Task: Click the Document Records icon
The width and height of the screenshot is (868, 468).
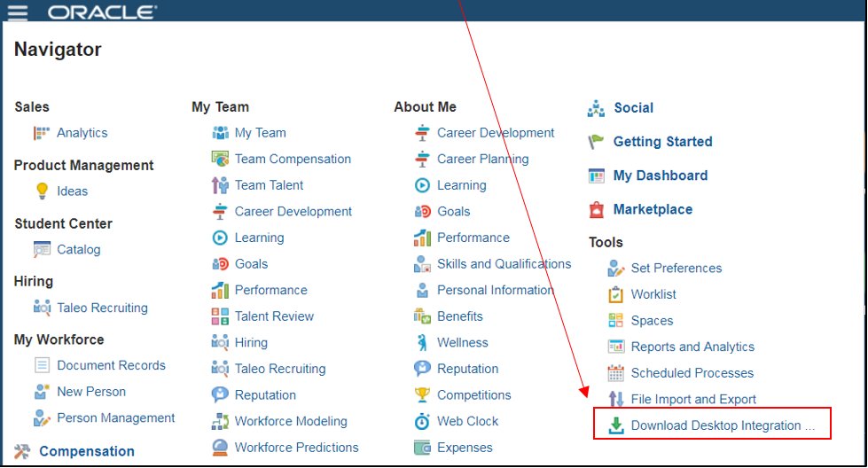Action: point(42,365)
